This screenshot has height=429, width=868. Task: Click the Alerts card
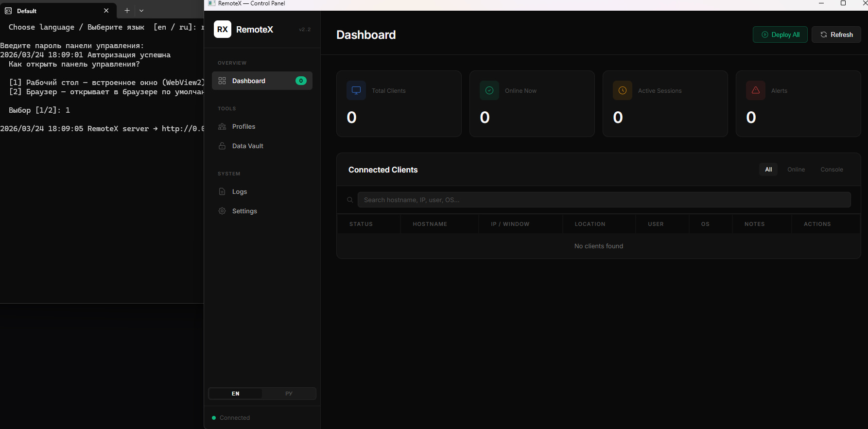click(x=799, y=103)
